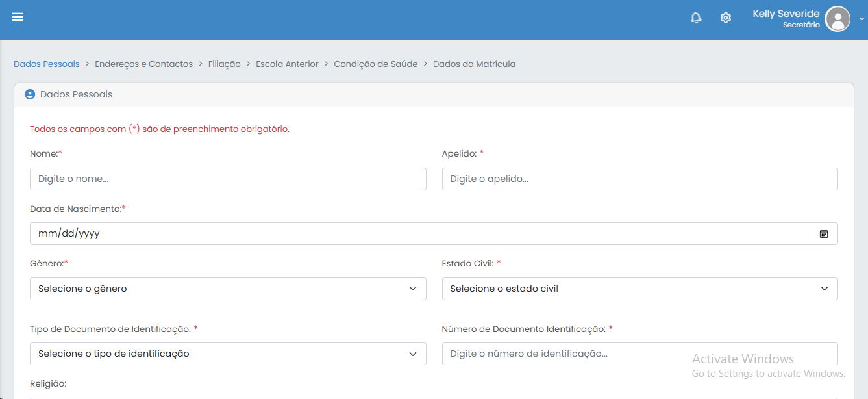868x399 pixels.
Task: Click into the Apelido text field
Action: (639, 179)
